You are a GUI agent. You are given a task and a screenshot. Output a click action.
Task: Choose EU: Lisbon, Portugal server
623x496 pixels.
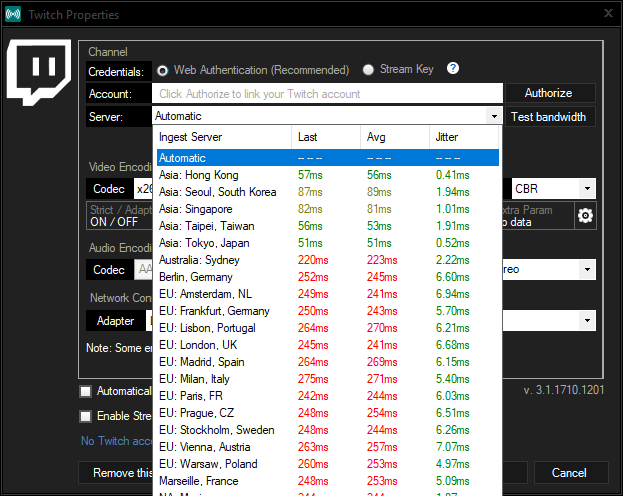coord(328,328)
